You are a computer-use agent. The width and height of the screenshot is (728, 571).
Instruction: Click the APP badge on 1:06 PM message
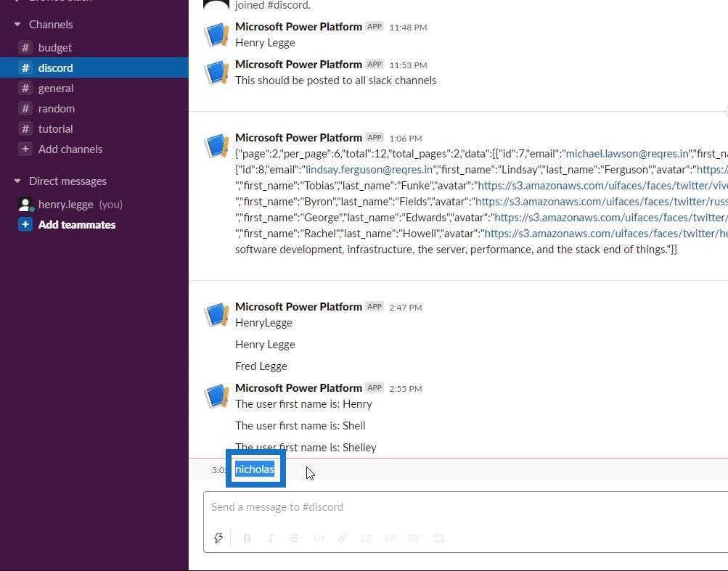click(375, 137)
